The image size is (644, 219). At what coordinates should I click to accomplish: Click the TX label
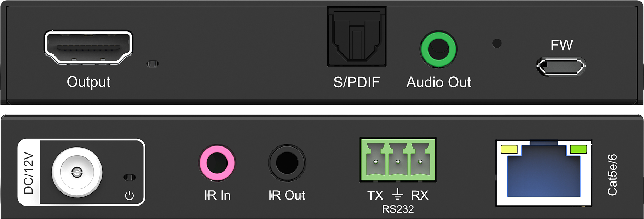[x=375, y=195]
